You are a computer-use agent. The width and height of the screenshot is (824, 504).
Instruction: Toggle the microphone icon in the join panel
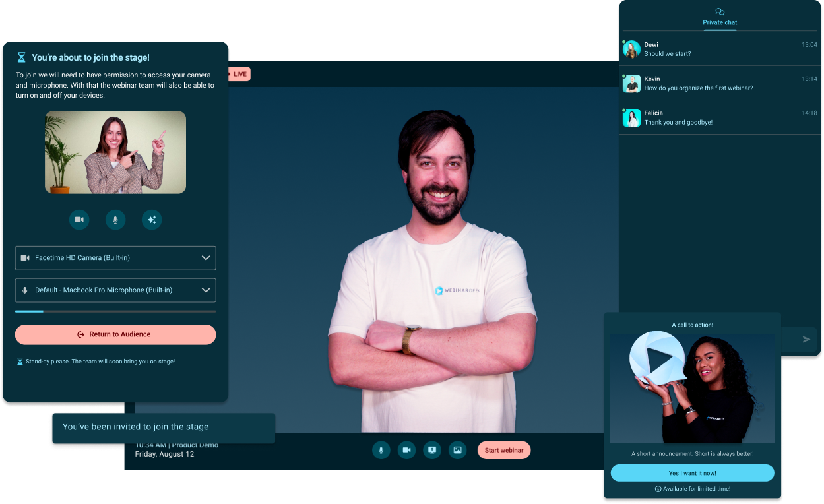[115, 220]
